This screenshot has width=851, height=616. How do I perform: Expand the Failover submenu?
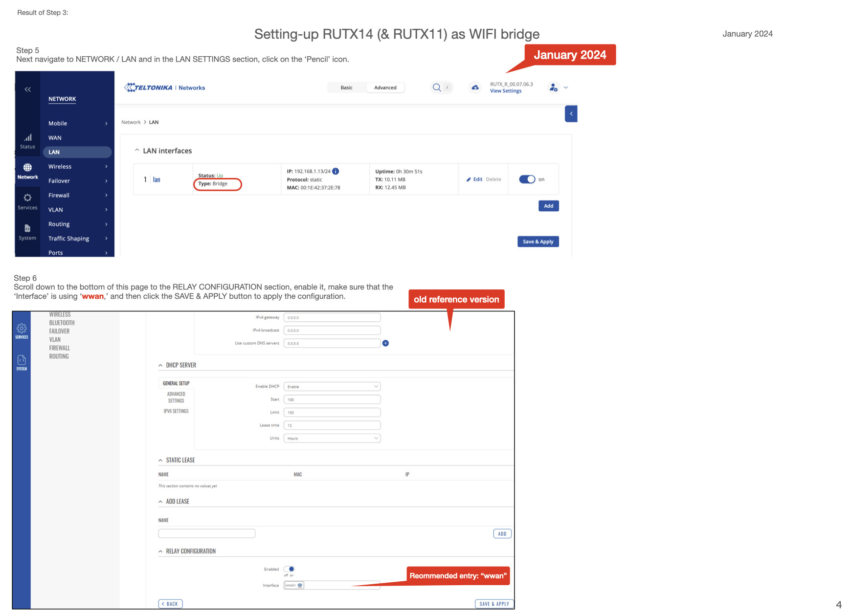pyautogui.click(x=78, y=181)
